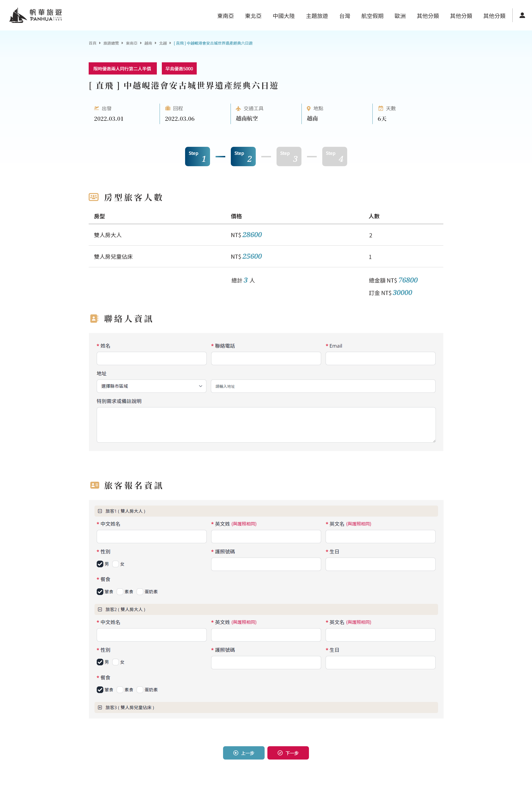Open the 主題旅遊 nav menu
The width and height of the screenshot is (532, 790).
(317, 16)
